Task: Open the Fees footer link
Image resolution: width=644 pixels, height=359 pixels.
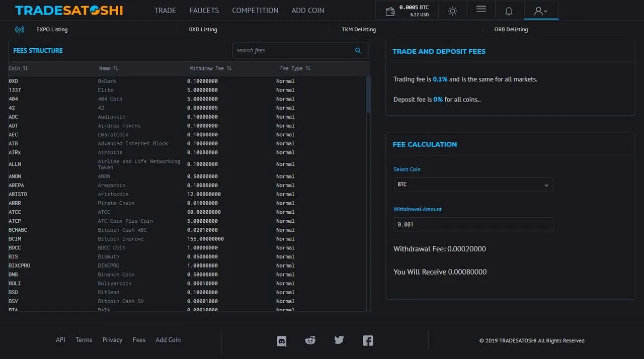Action: point(139,340)
